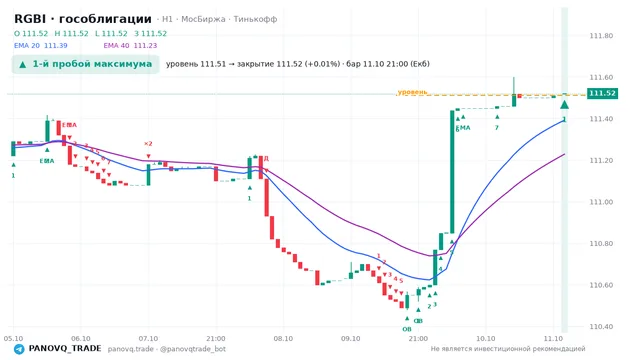
Task: Click the 'EMA 20 111.39' legend entry
Action: pos(41,45)
